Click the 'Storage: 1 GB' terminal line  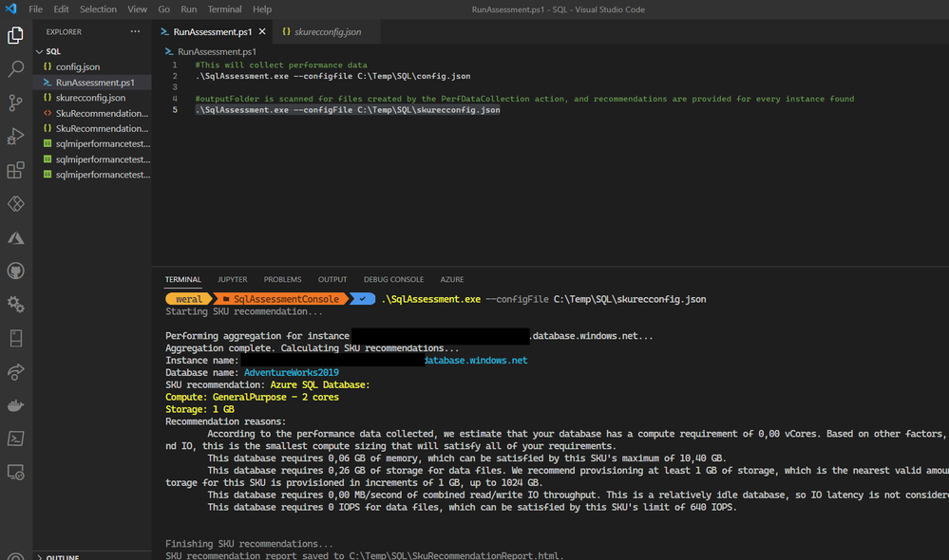click(199, 409)
